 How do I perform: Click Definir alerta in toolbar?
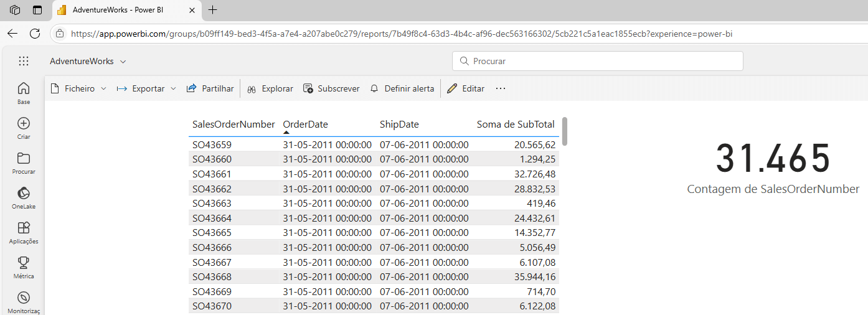[x=402, y=88]
